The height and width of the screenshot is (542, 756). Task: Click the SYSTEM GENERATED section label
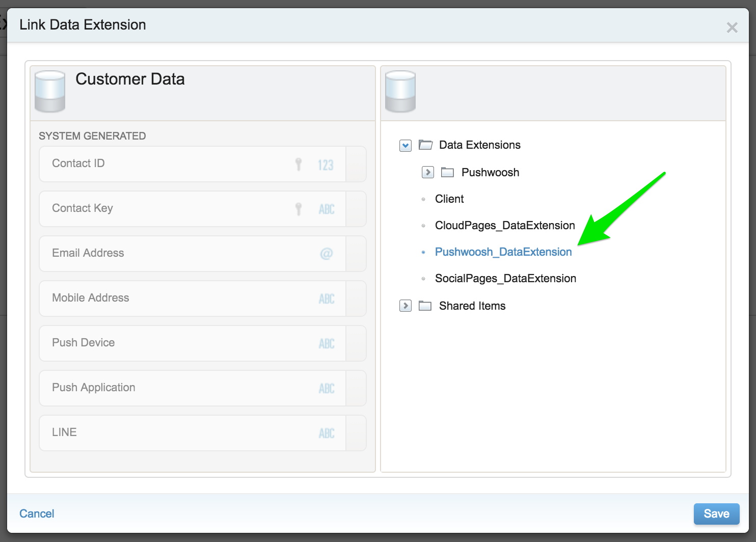click(92, 136)
